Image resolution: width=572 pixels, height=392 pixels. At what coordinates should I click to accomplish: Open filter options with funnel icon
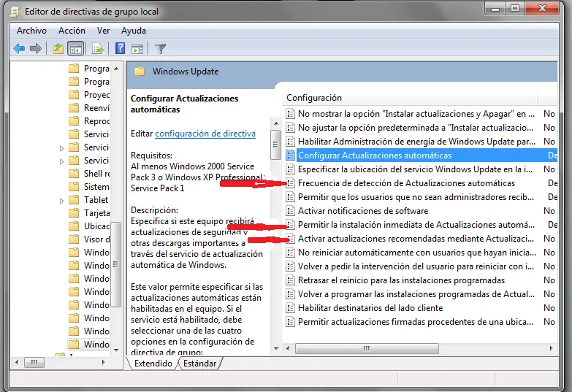click(x=160, y=48)
